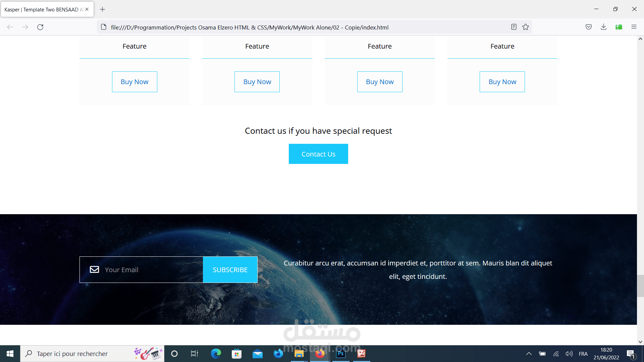Image resolution: width=644 pixels, height=362 pixels.
Task: Click the green extension toolbar icon
Action: click(x=619, y=27)
